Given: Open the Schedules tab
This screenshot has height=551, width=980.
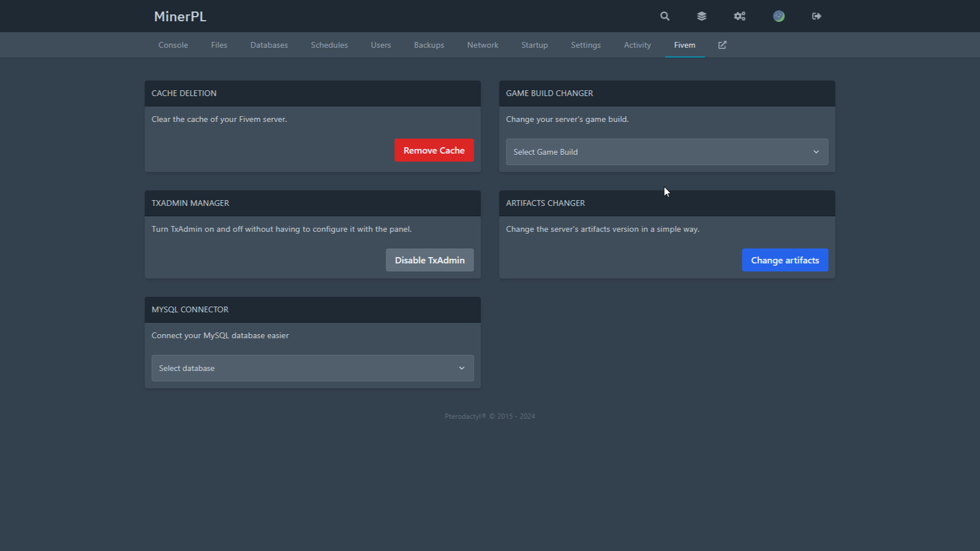Looking at the screenshot, I should click(x=329, y=45).
